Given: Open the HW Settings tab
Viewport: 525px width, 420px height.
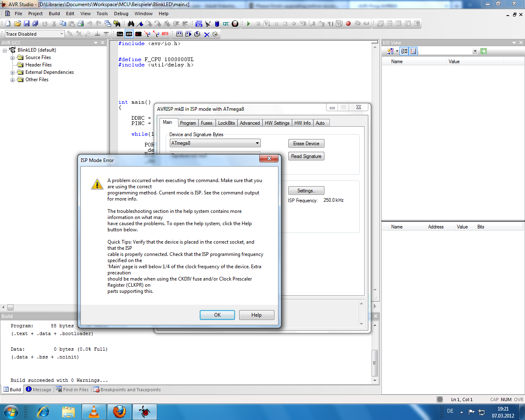Looking at the screenshot, I should [x=277, y=123].
